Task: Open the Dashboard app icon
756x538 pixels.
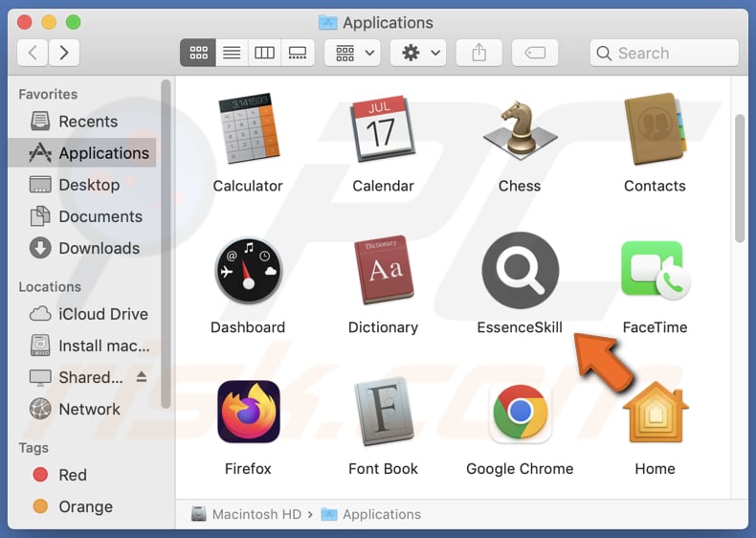Action: tap(248, 270)
